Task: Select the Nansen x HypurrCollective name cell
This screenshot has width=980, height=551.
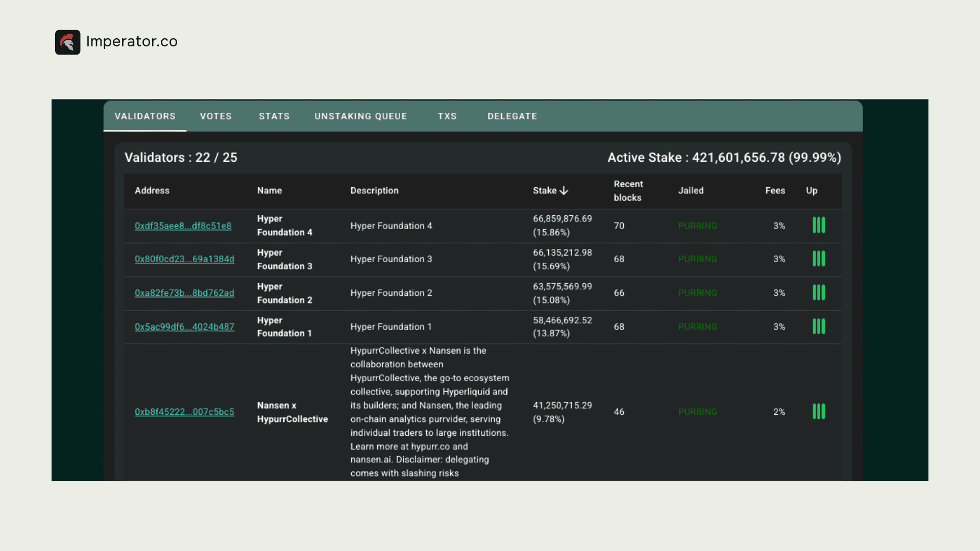Action: [x=292, y=412]
